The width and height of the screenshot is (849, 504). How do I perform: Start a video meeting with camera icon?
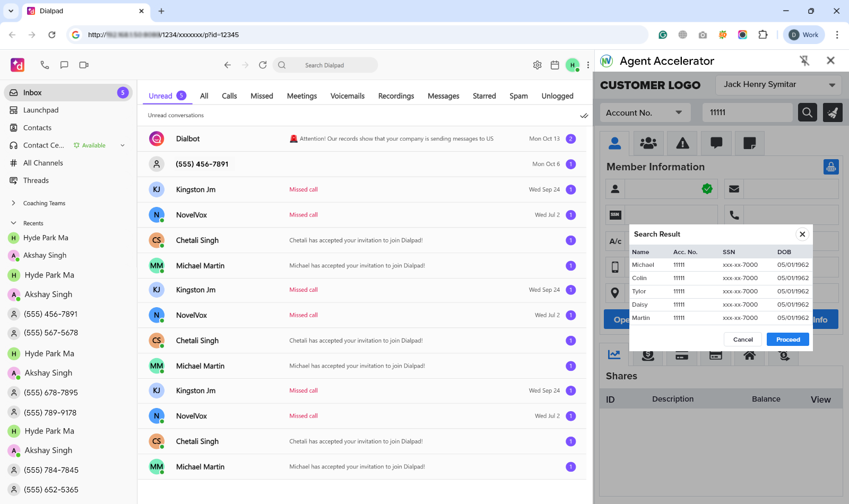(84, 65)
